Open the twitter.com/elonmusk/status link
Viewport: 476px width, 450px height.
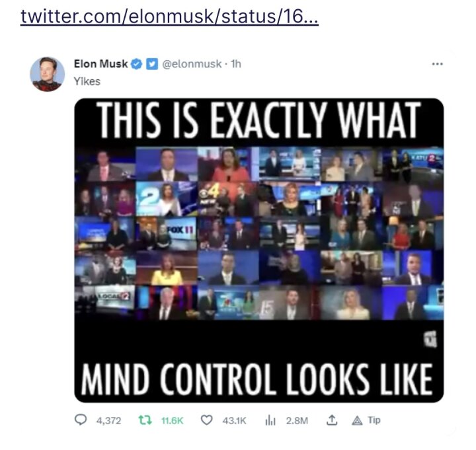coord(169,17)
